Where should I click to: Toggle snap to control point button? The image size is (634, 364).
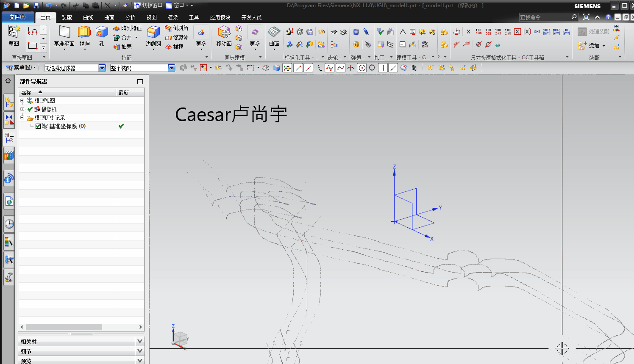tap(319, 68)
